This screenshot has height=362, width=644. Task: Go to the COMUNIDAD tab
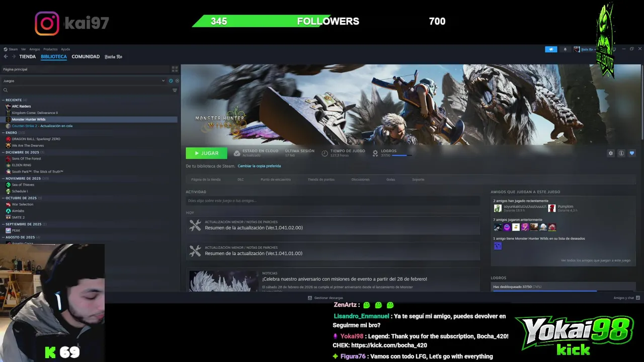tap(86, 57)
